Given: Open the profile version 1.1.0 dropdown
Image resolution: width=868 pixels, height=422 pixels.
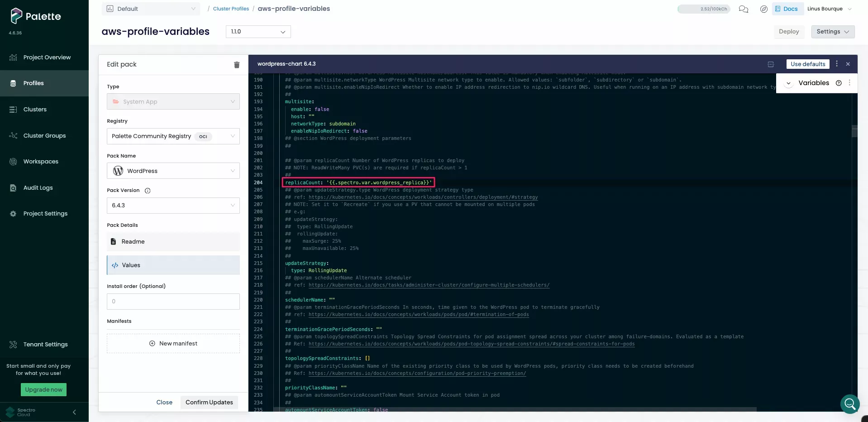Looking at the screenshot, I should [x=258, y=32].
